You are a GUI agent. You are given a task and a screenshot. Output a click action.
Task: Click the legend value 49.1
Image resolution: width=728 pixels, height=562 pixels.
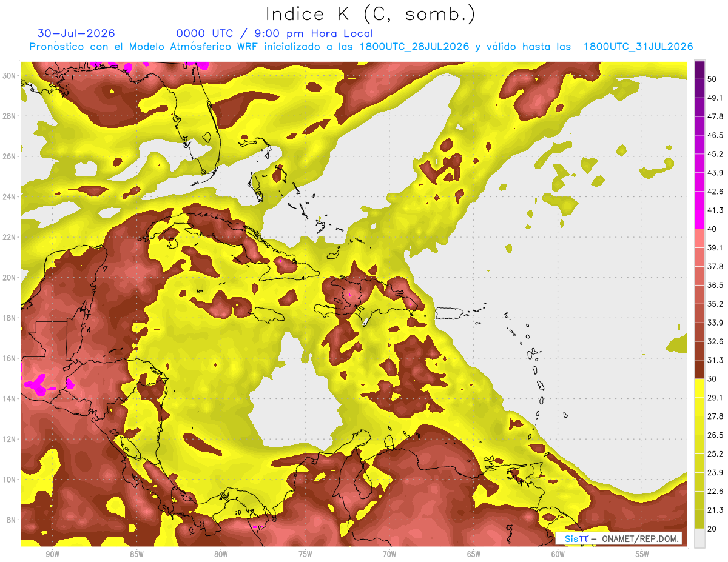click(715, 98)
